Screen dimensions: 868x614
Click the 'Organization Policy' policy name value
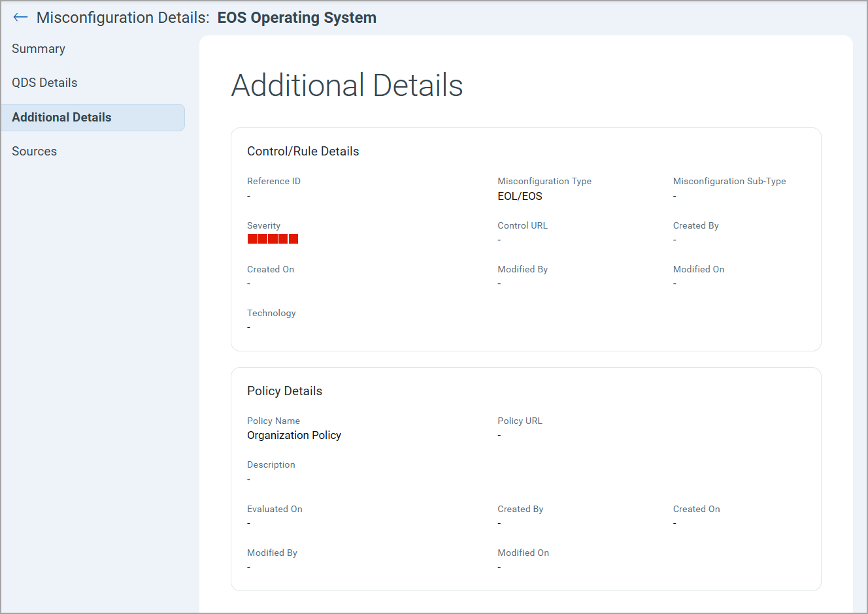(x=294, y=435)
